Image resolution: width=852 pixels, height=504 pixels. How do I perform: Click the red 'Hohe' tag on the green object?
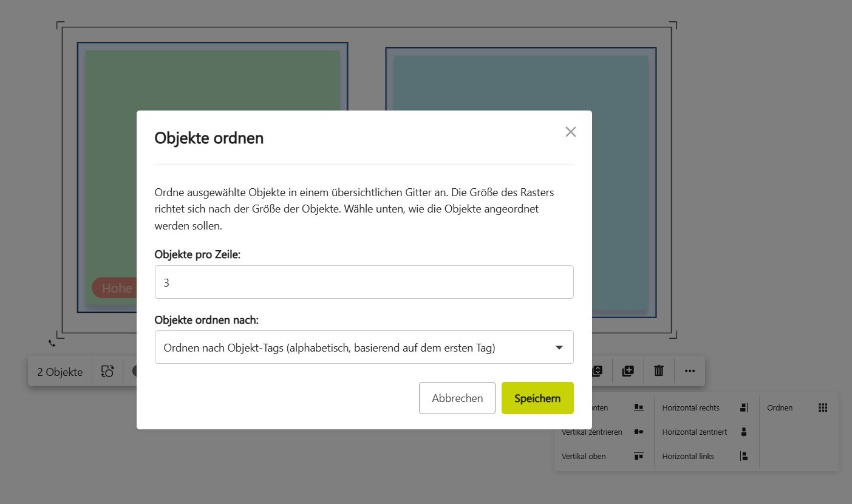tap(117, 288)
